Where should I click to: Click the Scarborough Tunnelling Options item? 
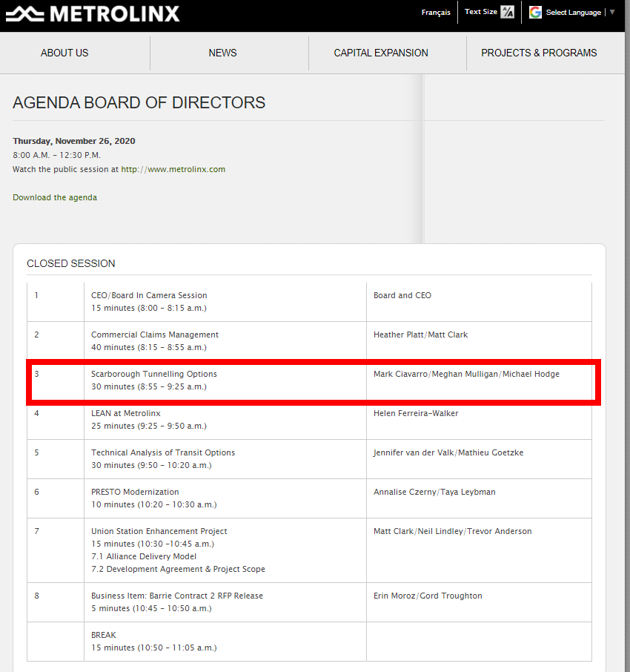point(154,374)
